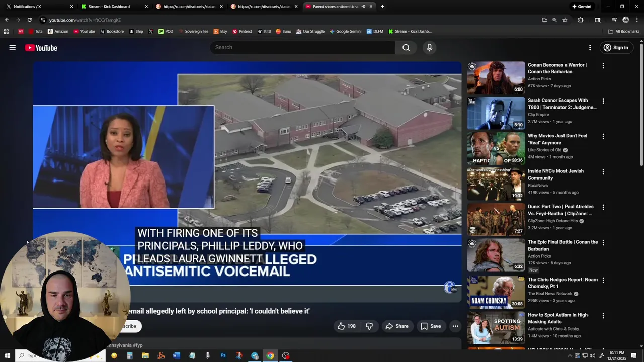The image size is (644, 362).
Task: Navigate back in Chrome
Action: tap(7, 20)
